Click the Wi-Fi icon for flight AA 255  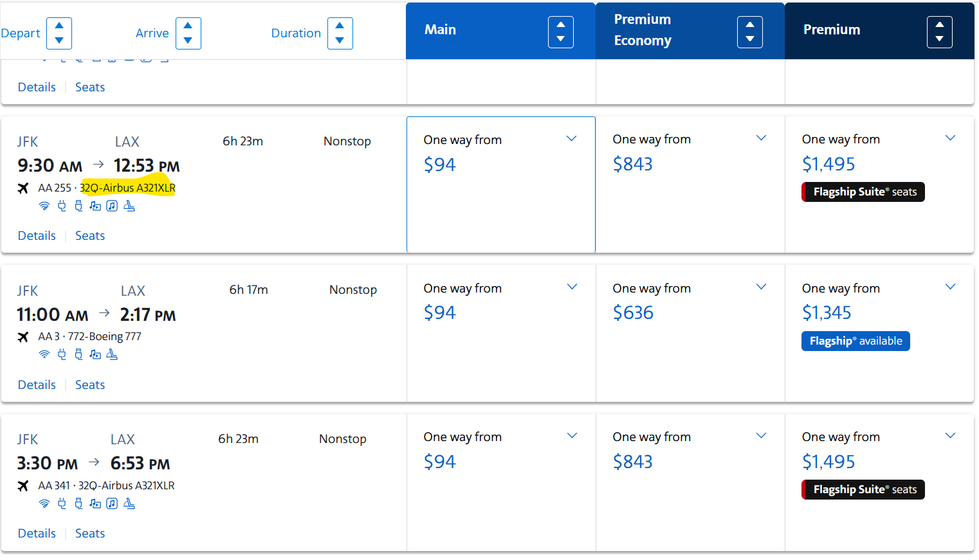(x=44, y=206)
